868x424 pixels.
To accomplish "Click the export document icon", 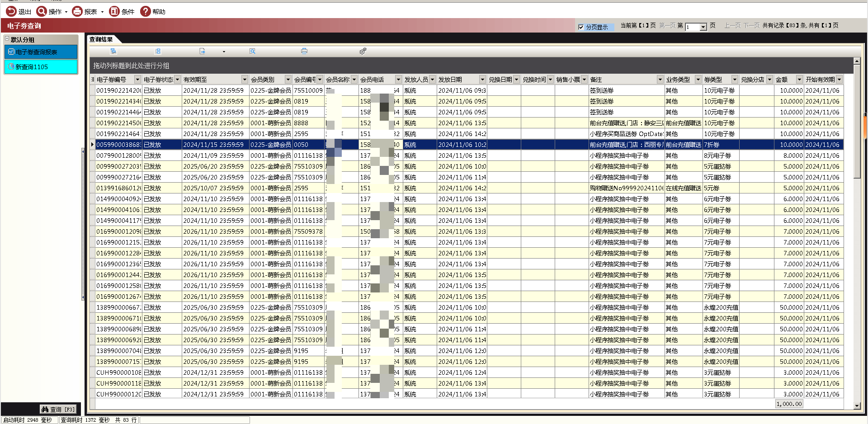I will pos(202,51).
